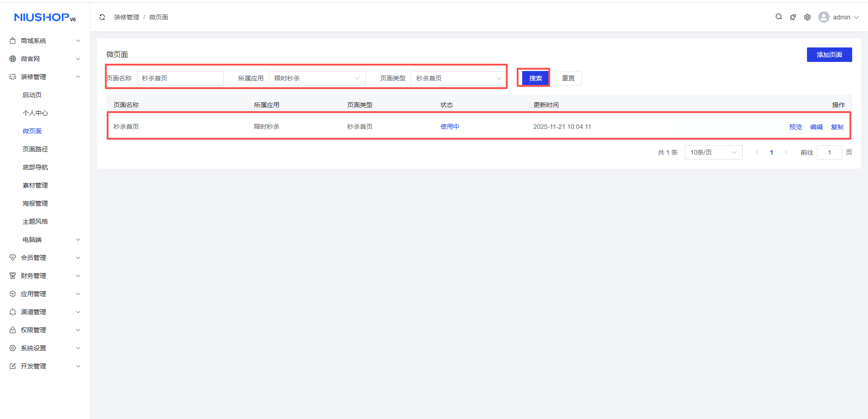868x419 pixels.
Task: Click the 重置 button
Action: click(568, 78)
